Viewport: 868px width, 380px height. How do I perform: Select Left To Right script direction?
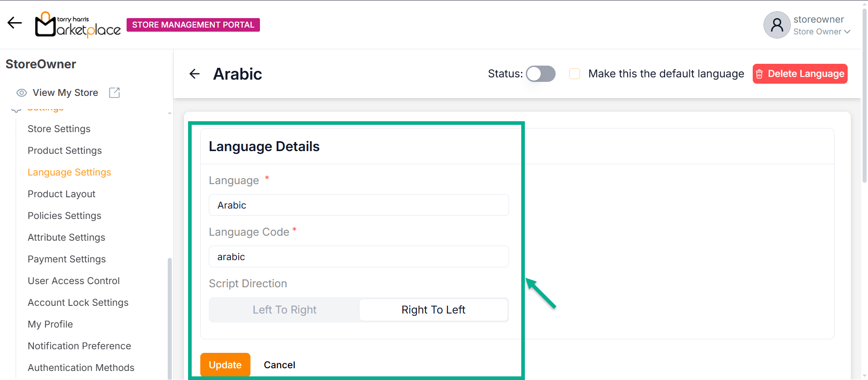click(x=284, y=310)
